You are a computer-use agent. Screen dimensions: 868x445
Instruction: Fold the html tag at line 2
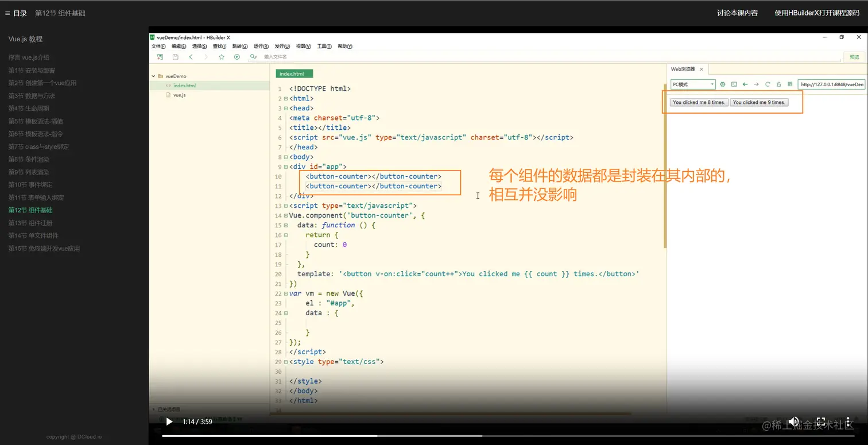(x=286, y=99)
